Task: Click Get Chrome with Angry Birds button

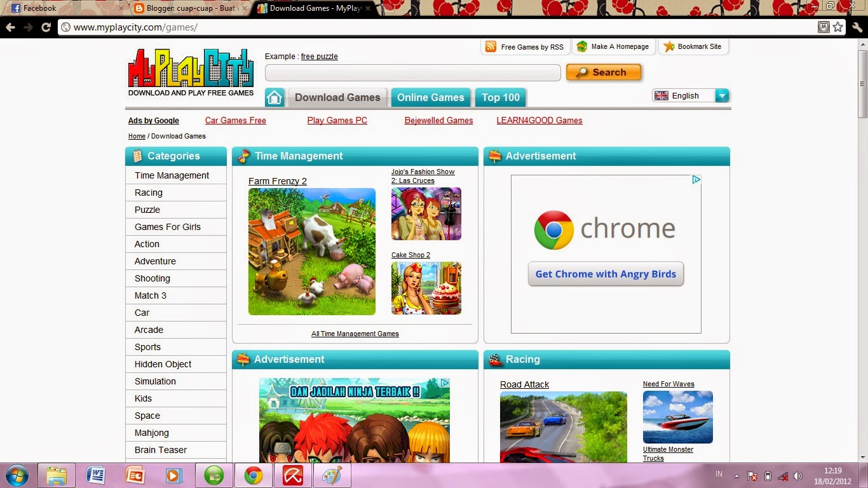Action: (x=606, y=274)
